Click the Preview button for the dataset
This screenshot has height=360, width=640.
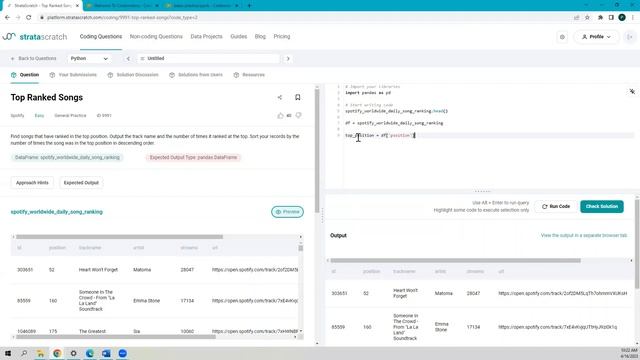[287, 212]
